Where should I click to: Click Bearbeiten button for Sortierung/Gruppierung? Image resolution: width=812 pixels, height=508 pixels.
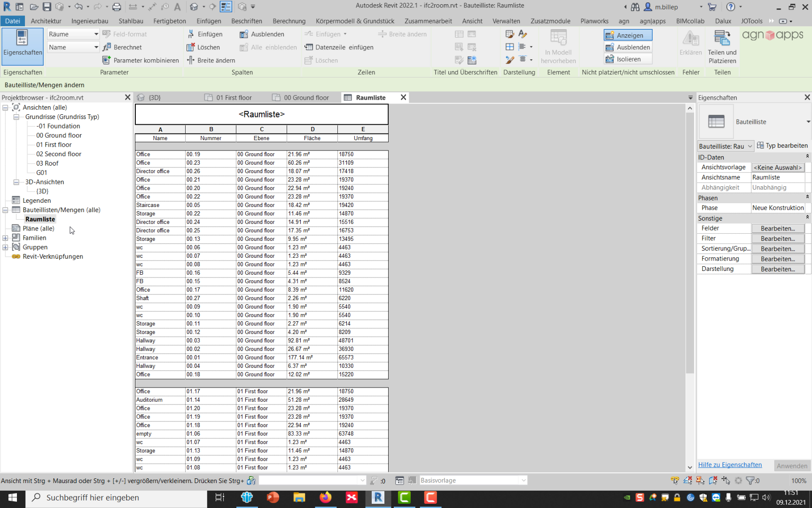[778, 249]
